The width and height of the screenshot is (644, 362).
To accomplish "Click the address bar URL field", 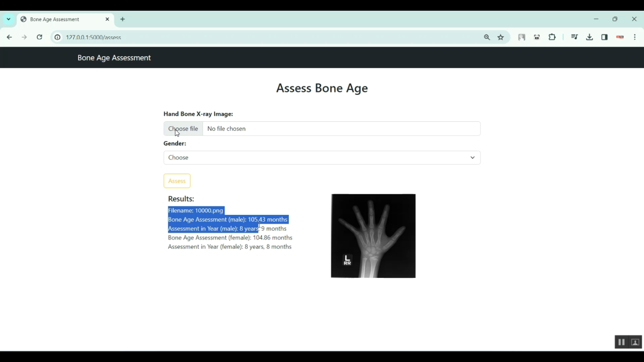I will (258, 37).
